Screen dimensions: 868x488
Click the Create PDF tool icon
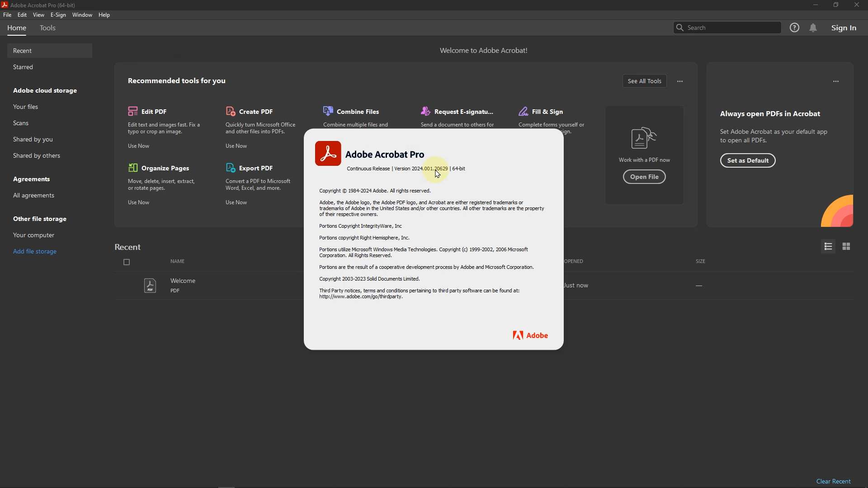click(x=231, y=111)
